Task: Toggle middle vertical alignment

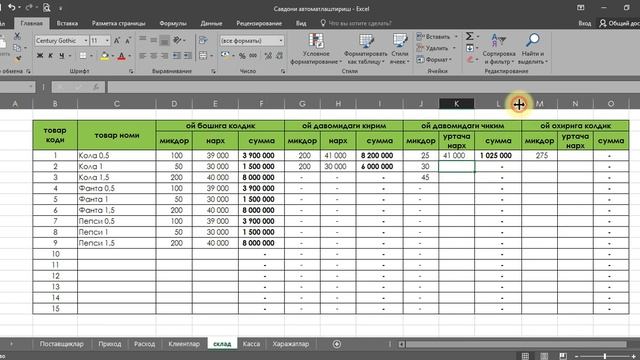Action: click(153, 40)
